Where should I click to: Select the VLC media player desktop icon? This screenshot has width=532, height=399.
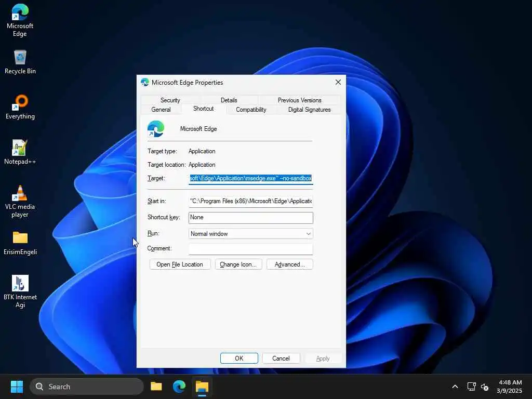(x=20, y=202)
